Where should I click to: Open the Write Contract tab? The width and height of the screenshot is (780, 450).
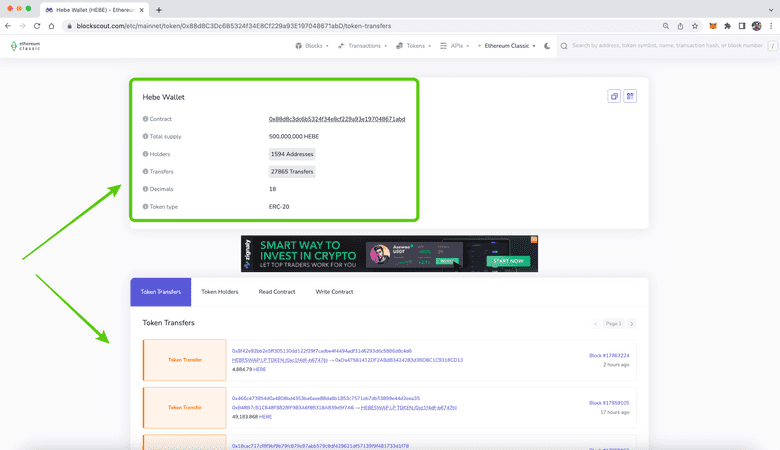coord(335,292)
